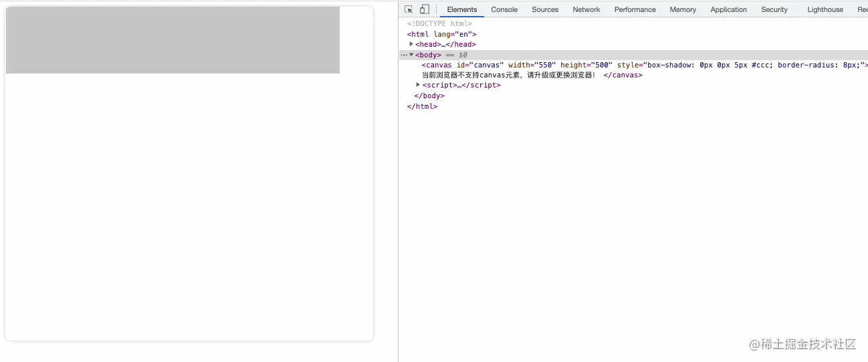This screenshot has width=868, height=362.
Task: Select the closing body tag line
Action: coord(429,96)
